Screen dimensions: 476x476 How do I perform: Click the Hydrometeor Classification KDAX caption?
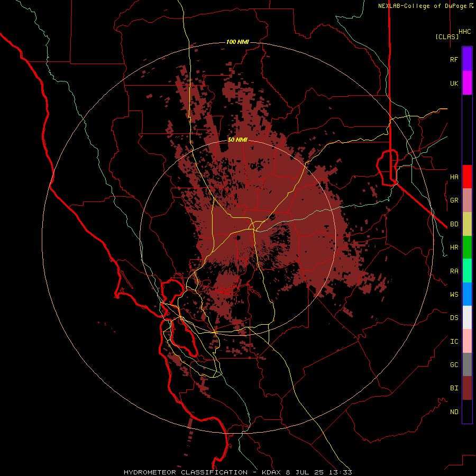pos(237,472)
